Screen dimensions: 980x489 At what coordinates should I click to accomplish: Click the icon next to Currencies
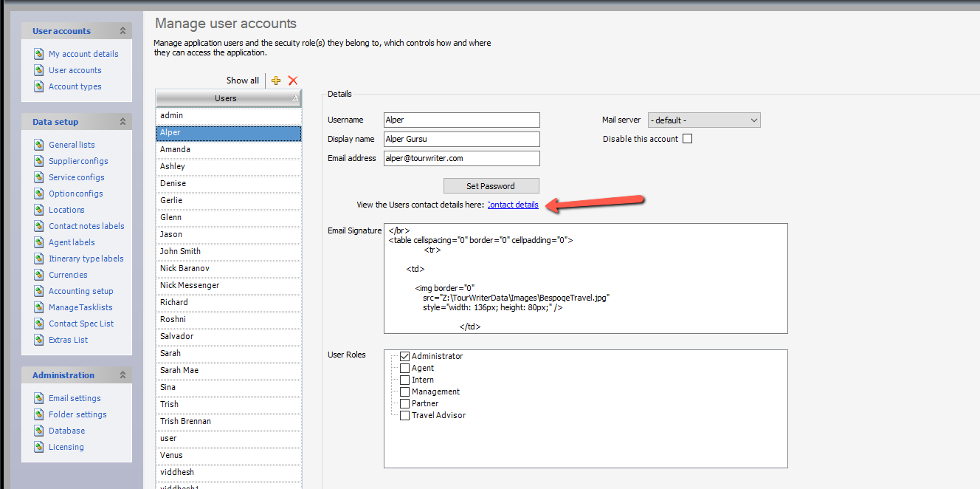click(39, 275)
